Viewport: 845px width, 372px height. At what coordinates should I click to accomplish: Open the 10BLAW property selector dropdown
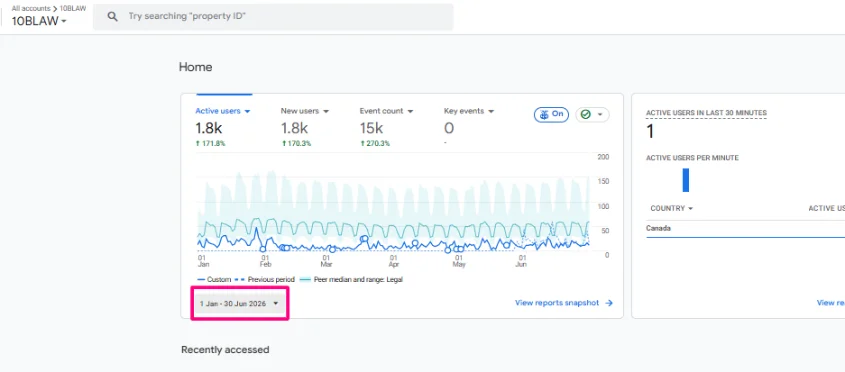[x=39, y=22]
